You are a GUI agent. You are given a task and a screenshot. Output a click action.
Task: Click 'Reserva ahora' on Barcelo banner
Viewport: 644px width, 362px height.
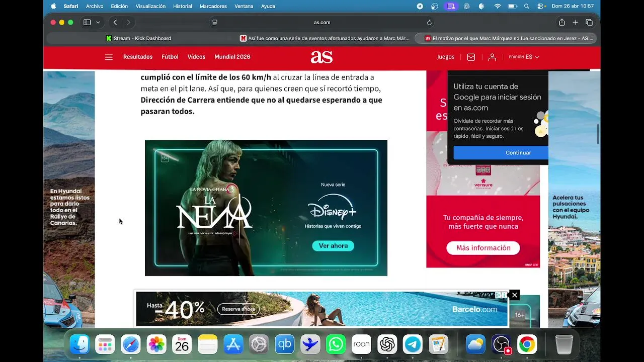click(x=238, y=309)
